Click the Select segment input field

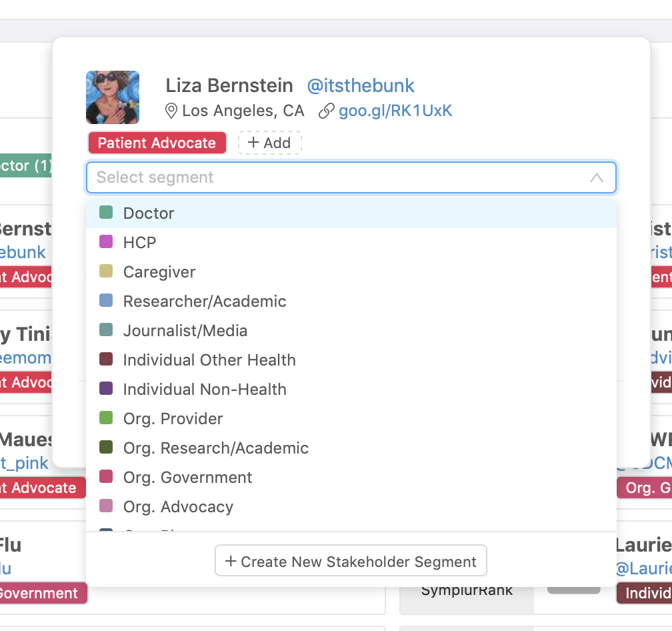click(x=351, y=177)
